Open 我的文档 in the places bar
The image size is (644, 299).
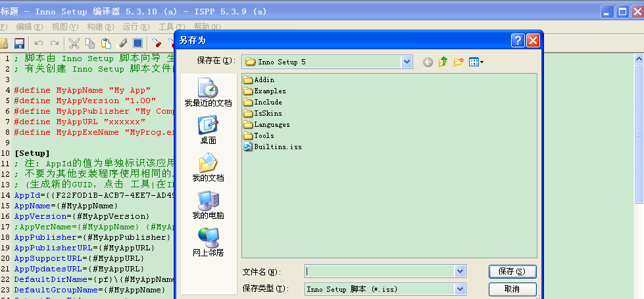[x=209, y=168]
